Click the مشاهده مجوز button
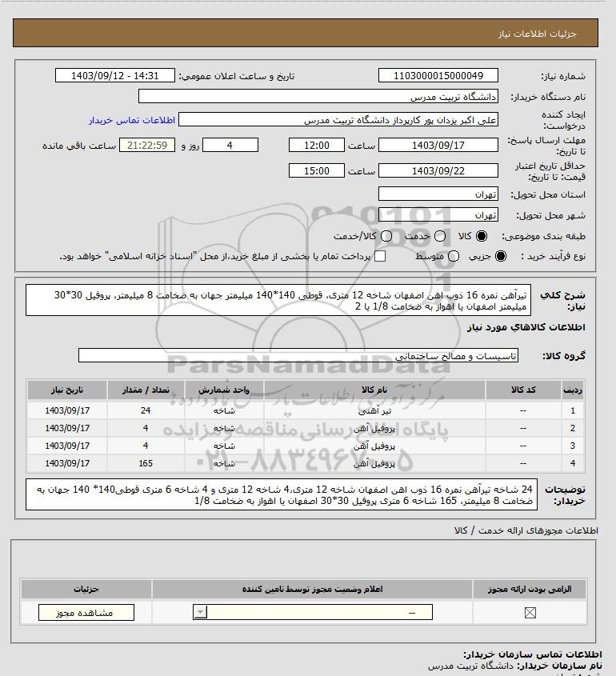 pyautogui.click(x=86, y=613)
